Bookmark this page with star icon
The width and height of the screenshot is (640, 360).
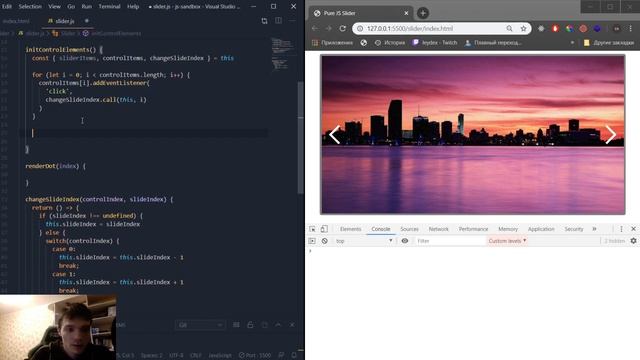[523, 29]
